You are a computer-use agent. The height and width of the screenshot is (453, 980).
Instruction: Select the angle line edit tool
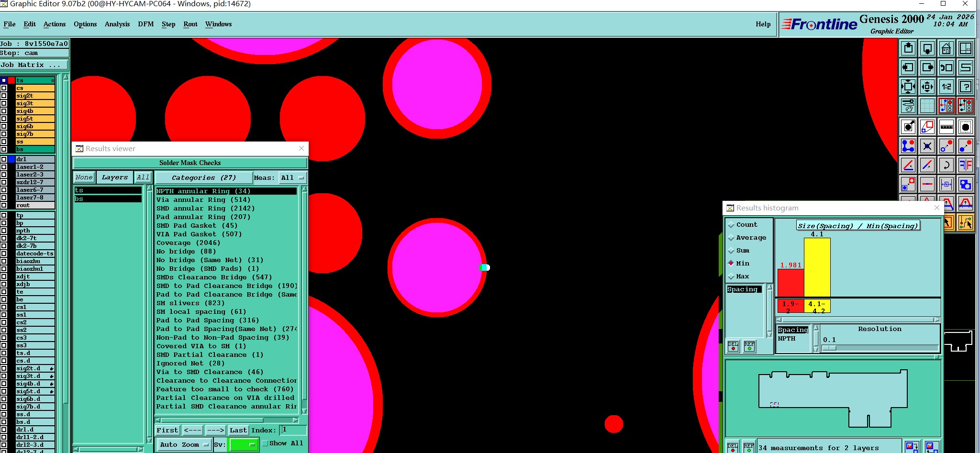(x=908, y=165)
